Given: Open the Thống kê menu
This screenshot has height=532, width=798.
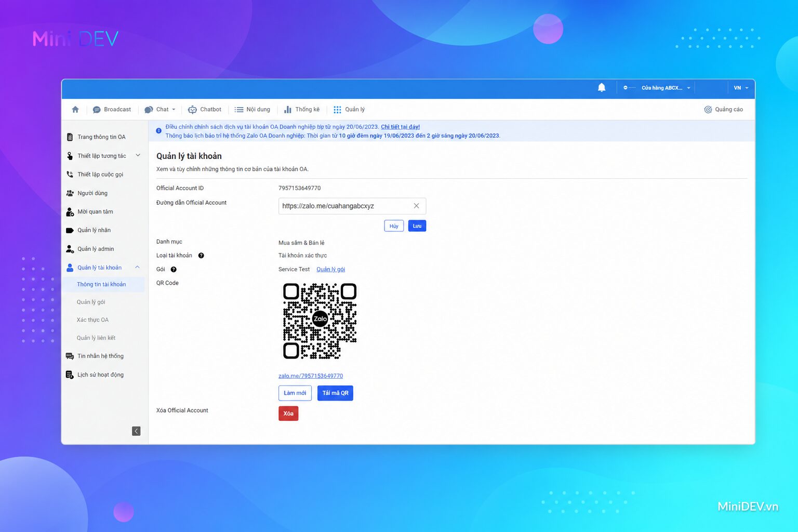Looking at the screenshot, I should click(302, 110).
